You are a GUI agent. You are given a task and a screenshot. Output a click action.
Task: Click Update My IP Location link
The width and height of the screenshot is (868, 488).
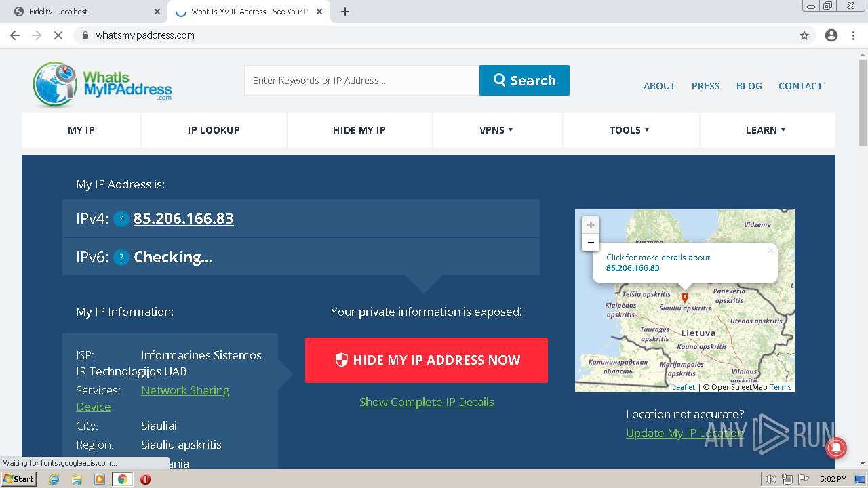[685, 433]
